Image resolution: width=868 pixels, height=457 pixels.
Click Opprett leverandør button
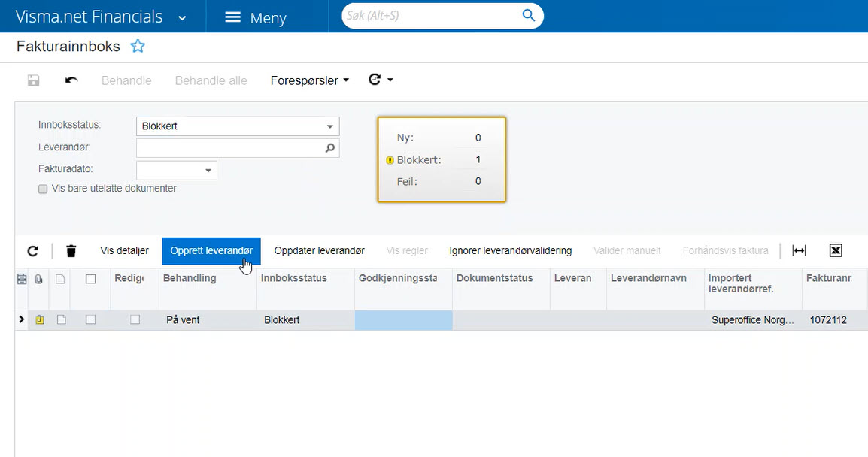[211, 250]
